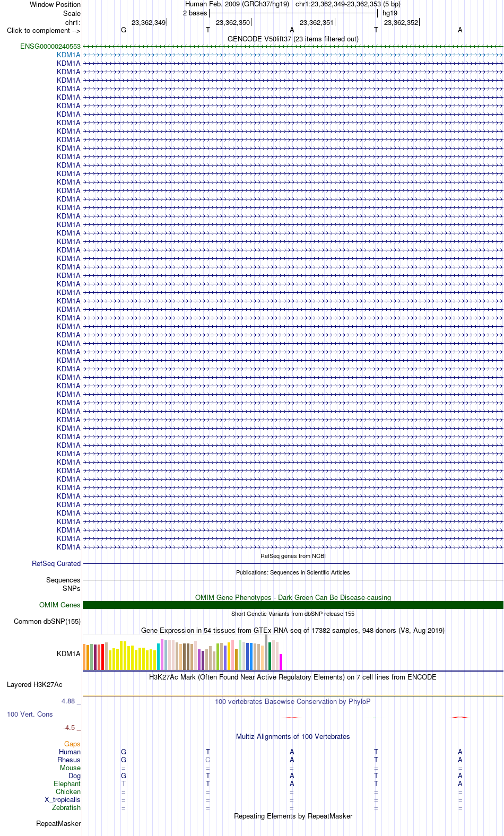
Task: Select the Rhesus species label
Action: pos(69,760)
